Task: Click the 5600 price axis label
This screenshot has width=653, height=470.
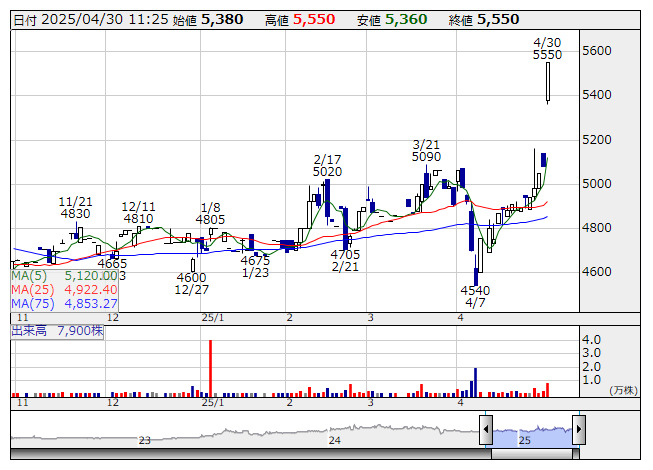Action: click(597, 51)
